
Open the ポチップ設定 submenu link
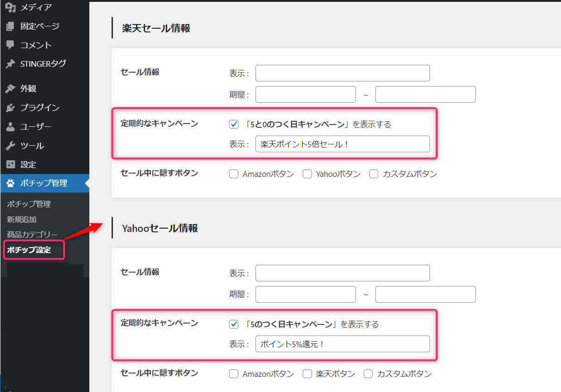coord(29,250)
